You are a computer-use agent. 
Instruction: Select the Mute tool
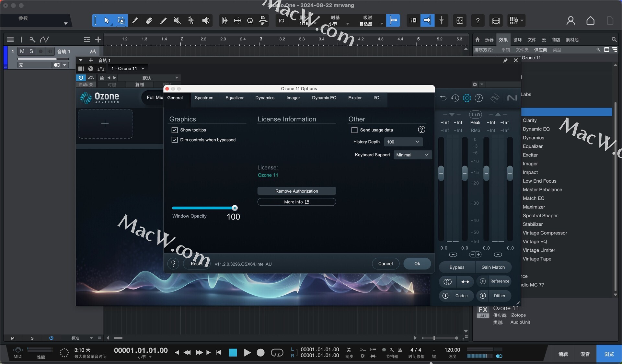pos(177,20)
